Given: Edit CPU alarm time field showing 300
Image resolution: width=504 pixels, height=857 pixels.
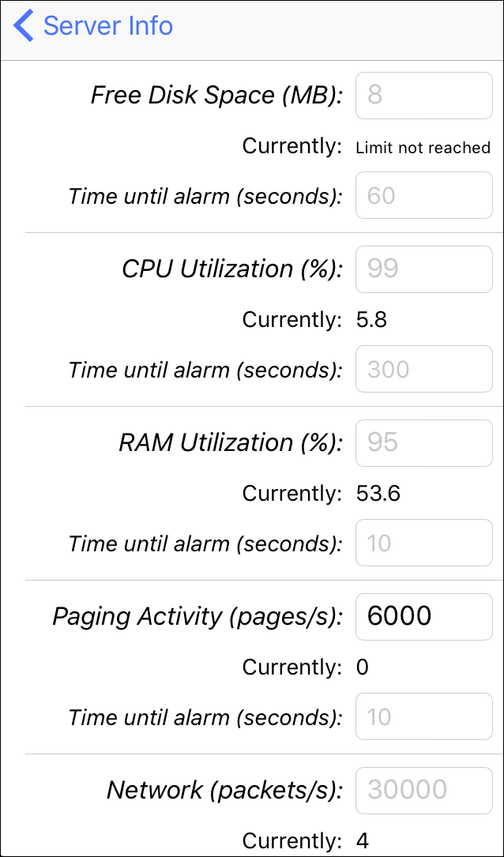Looking at the screenshot, I should [424, 369].
